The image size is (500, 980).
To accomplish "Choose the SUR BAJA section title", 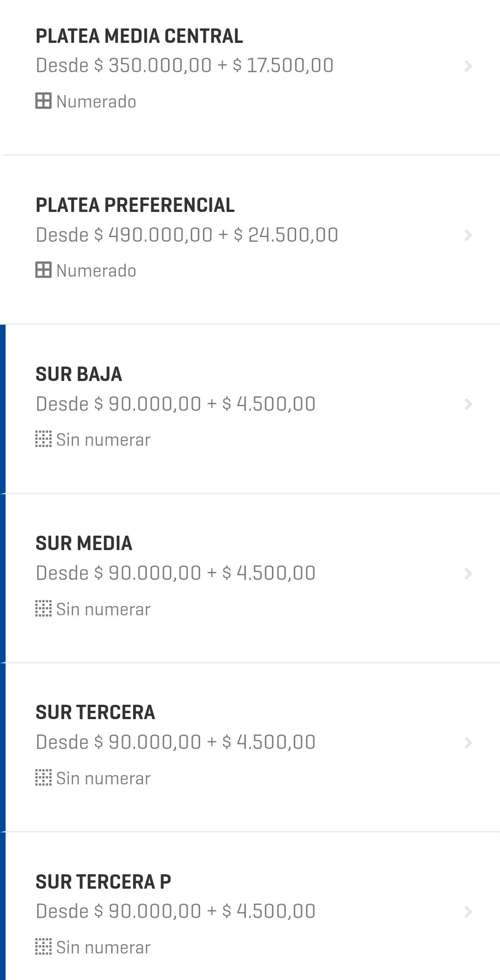I will click(79, 374).
